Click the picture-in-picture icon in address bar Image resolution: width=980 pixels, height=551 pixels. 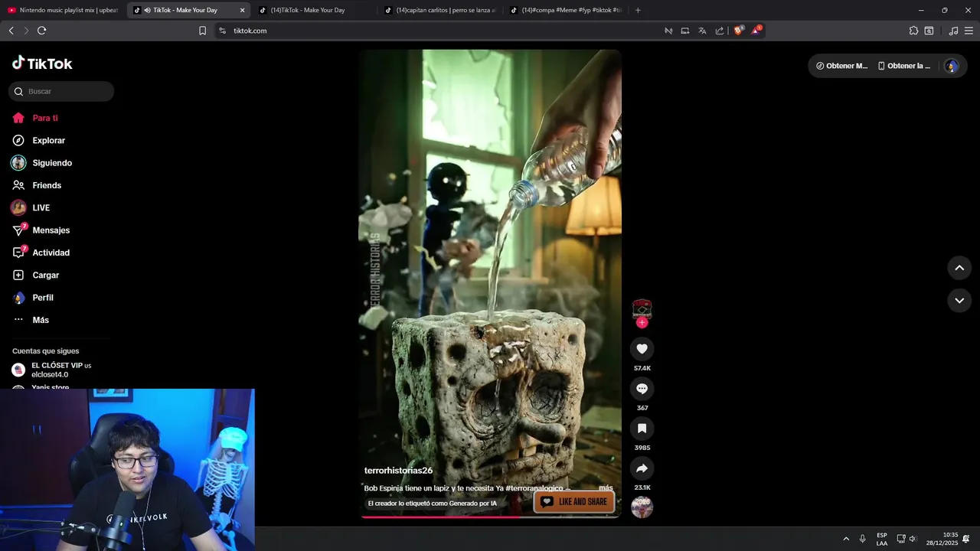(x=685, y=31)
